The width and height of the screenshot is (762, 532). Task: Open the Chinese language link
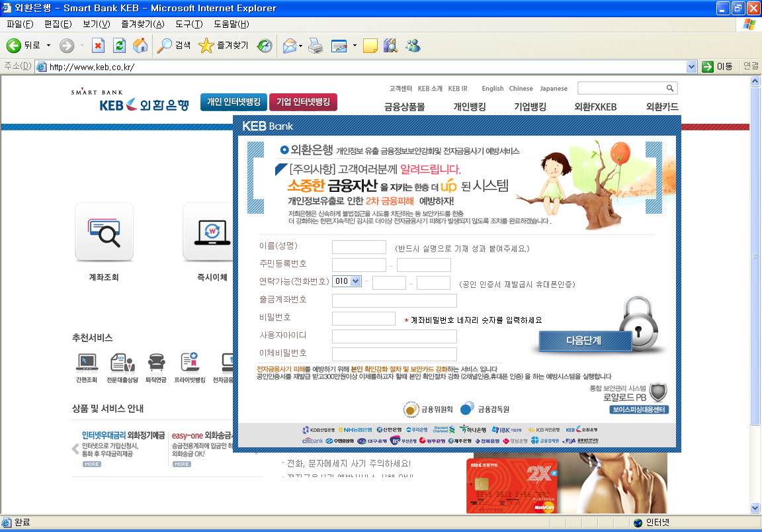521,89
